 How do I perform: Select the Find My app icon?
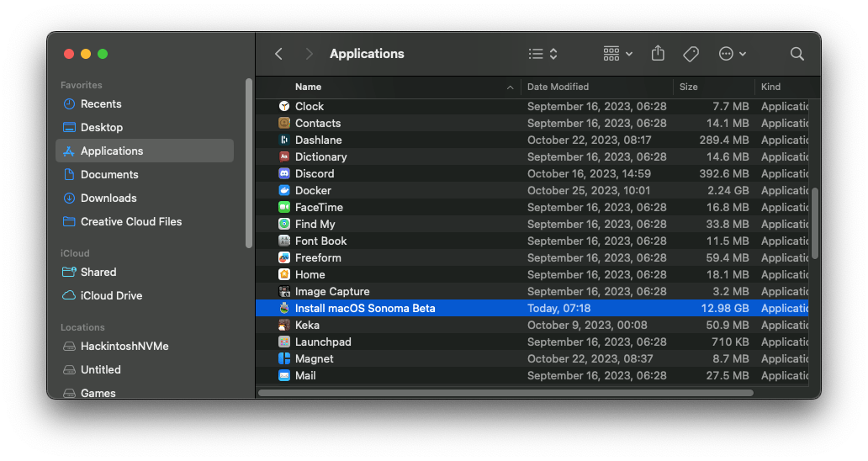coord(284,224)
